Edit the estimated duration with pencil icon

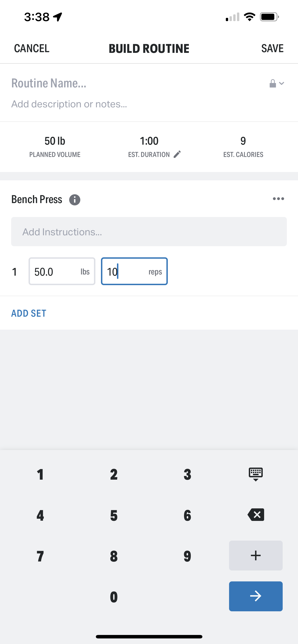[x=177, y=154]
